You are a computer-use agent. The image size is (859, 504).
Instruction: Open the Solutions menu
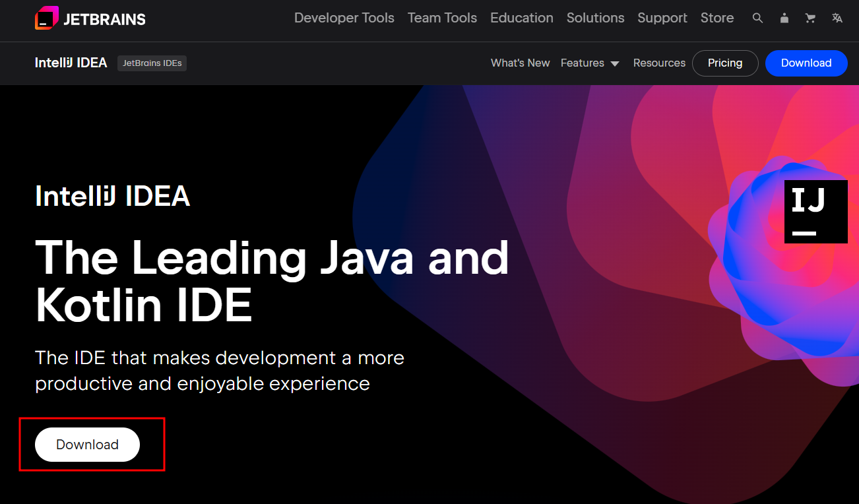[x=595, y=18]
